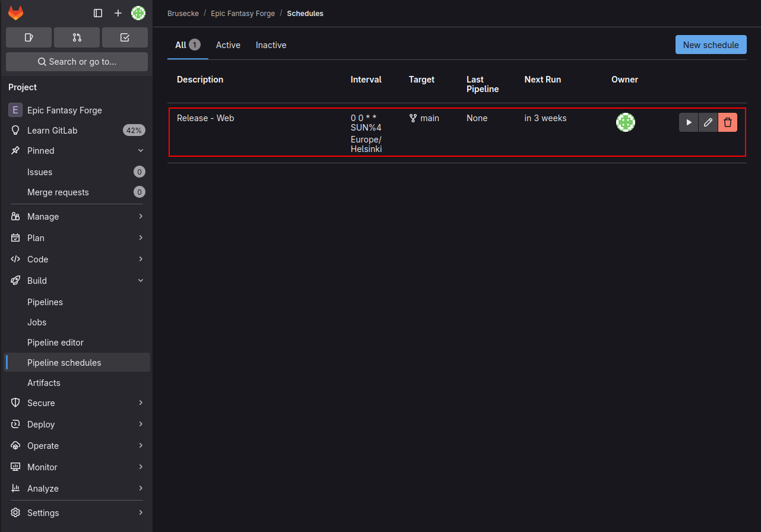Expand the Monitor section chevron
Screen dimensions: 761x532
pos(141,467)
